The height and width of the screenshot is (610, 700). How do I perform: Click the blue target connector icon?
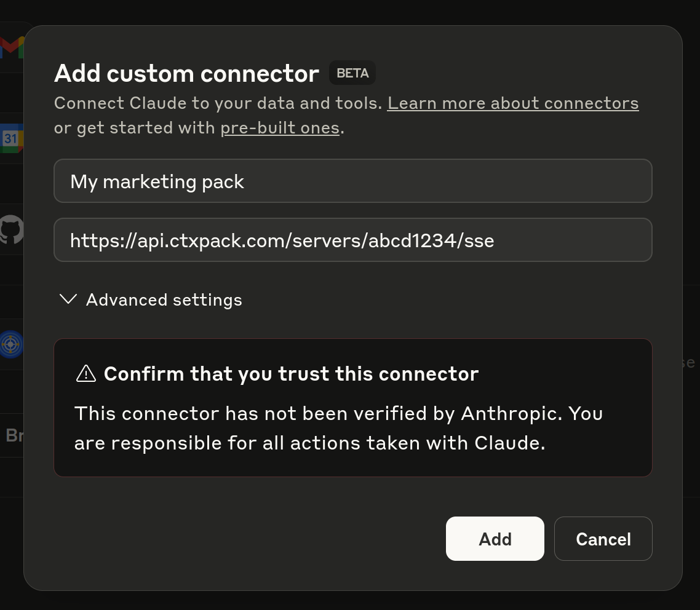(12, 344)
